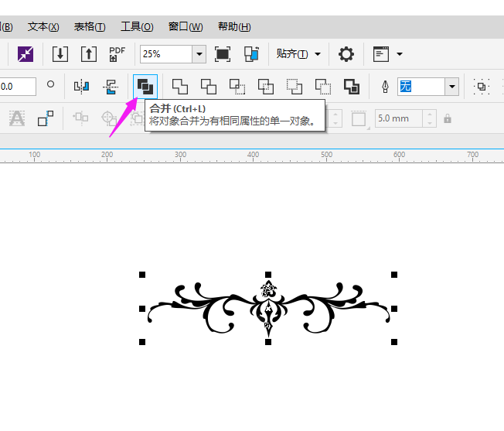The width and height of the screenshot is (504, 431).
Task: Open the 文本(X) menu
Action: click(43, 27)
